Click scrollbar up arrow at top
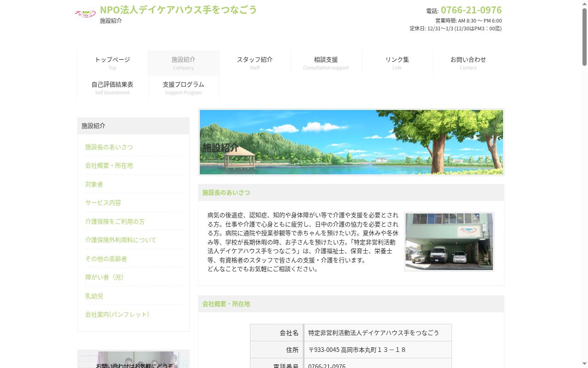This screenshot has width=588, height=368. tap(584, 4)
